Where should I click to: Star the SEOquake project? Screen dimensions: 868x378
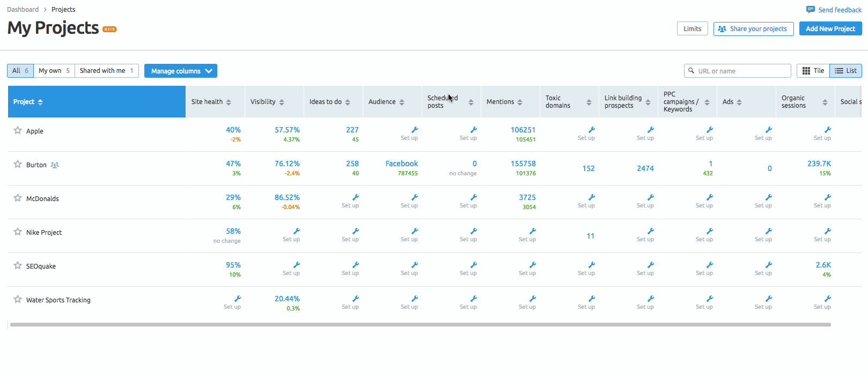pos(18,265)
